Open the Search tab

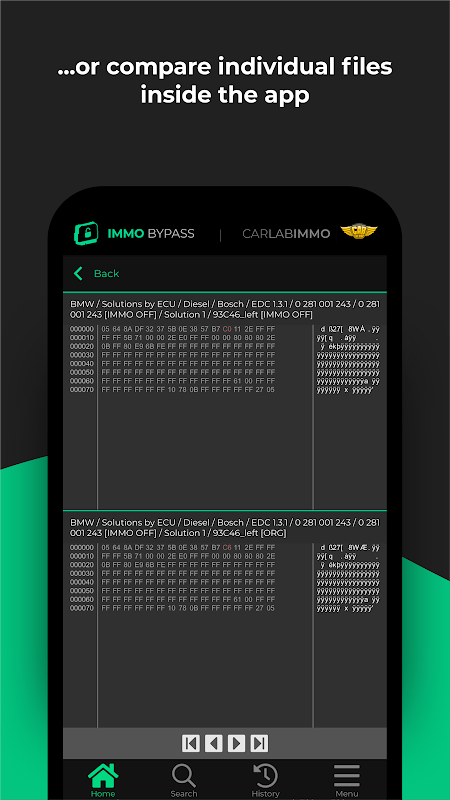point(184,780)
